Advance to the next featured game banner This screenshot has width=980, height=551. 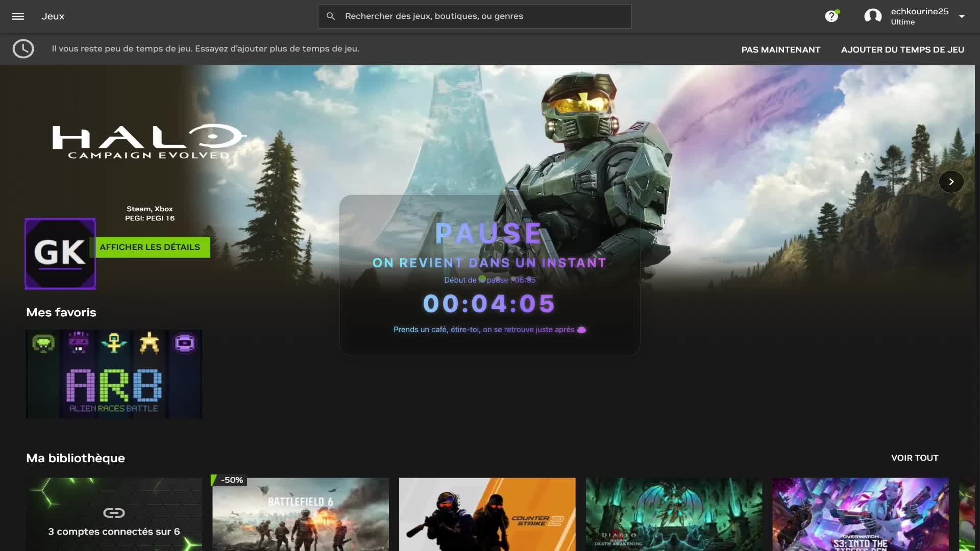951,182
